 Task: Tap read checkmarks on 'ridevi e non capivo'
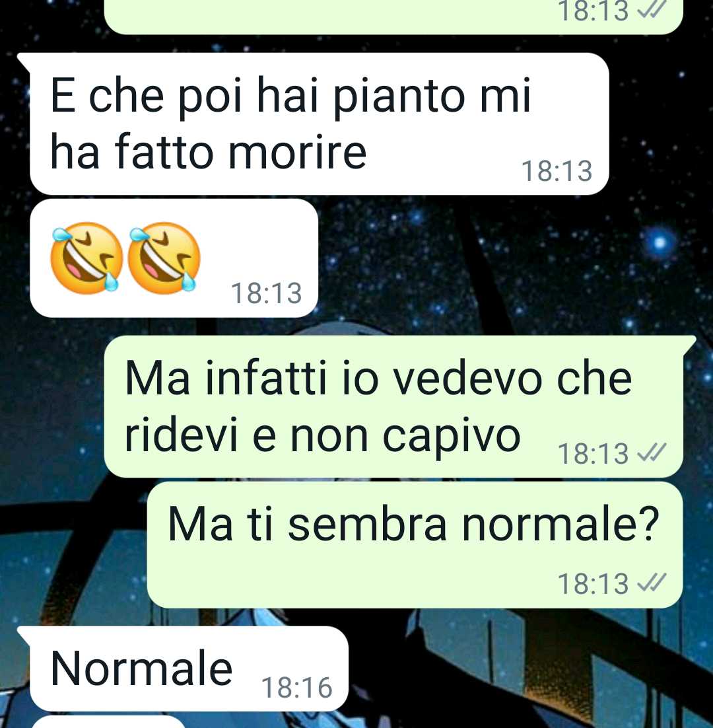coord(652,453)
